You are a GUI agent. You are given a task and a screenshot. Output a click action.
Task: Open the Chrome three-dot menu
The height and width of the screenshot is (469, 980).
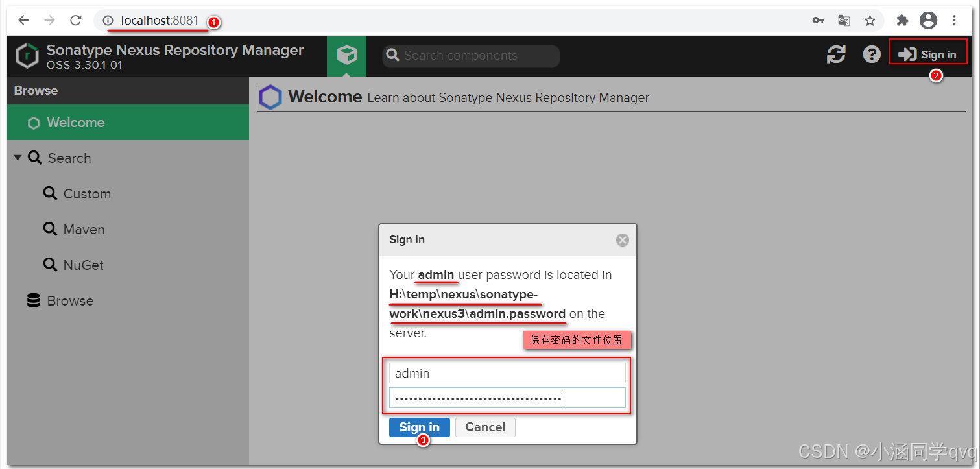pyautogui.click(x=954, y=21)
